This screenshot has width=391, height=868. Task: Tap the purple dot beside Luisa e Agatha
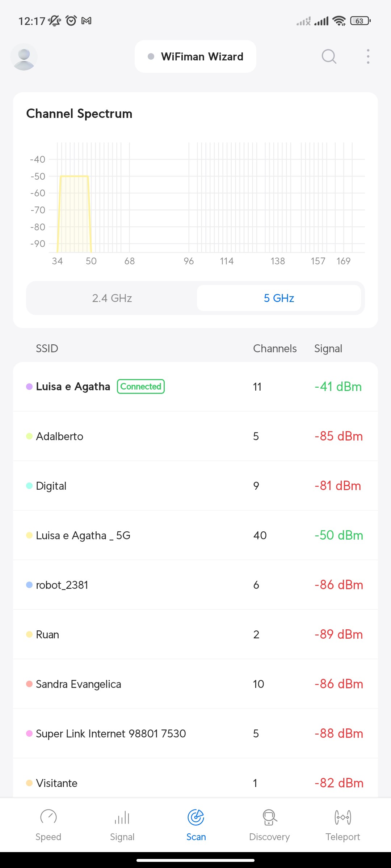29,387
